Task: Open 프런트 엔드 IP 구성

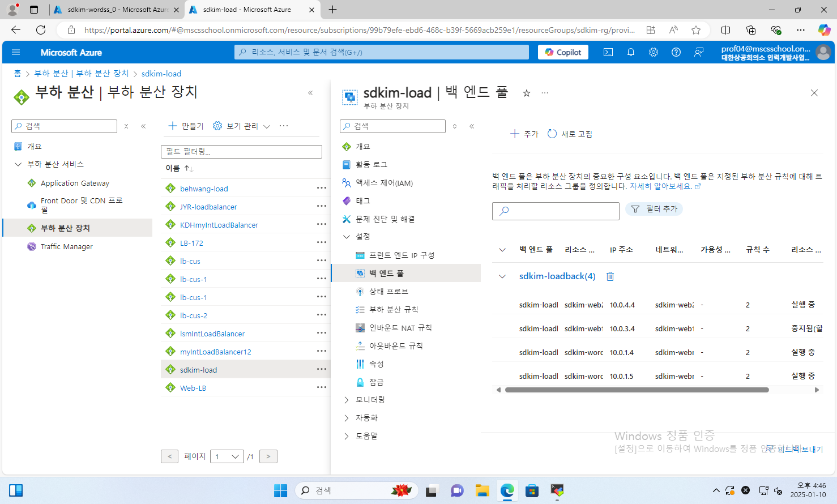Action: click(x=402, y=255)
